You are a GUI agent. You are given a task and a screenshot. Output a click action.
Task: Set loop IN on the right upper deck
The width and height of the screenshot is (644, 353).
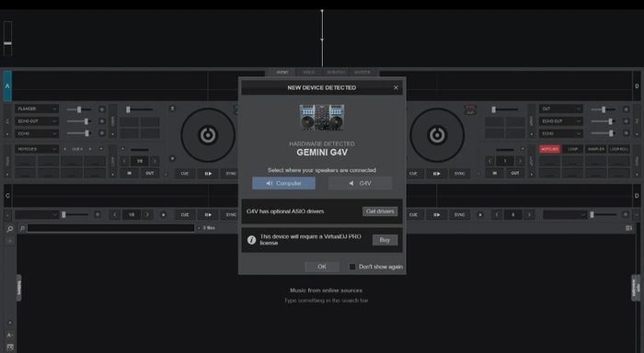[495, 173]
